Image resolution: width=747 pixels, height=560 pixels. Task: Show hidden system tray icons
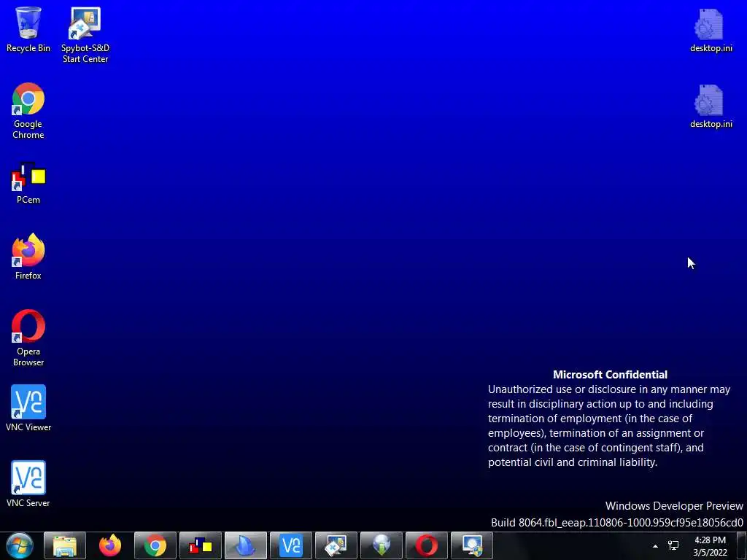[656, 546]
